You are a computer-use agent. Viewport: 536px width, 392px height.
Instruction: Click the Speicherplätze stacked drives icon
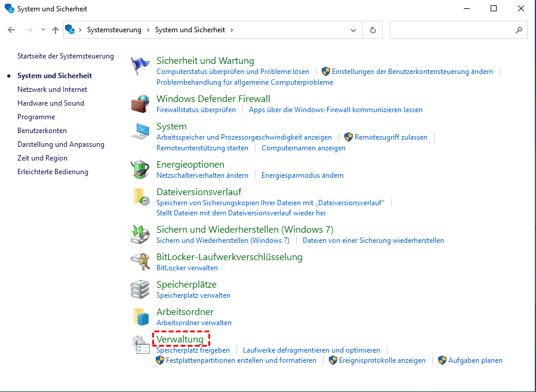point(140,289)
